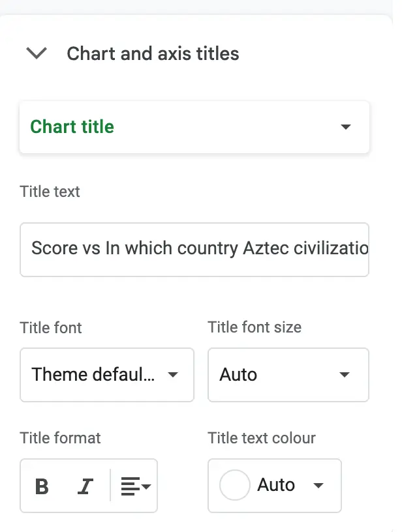Open the title alignment options icon

point(134,486)
